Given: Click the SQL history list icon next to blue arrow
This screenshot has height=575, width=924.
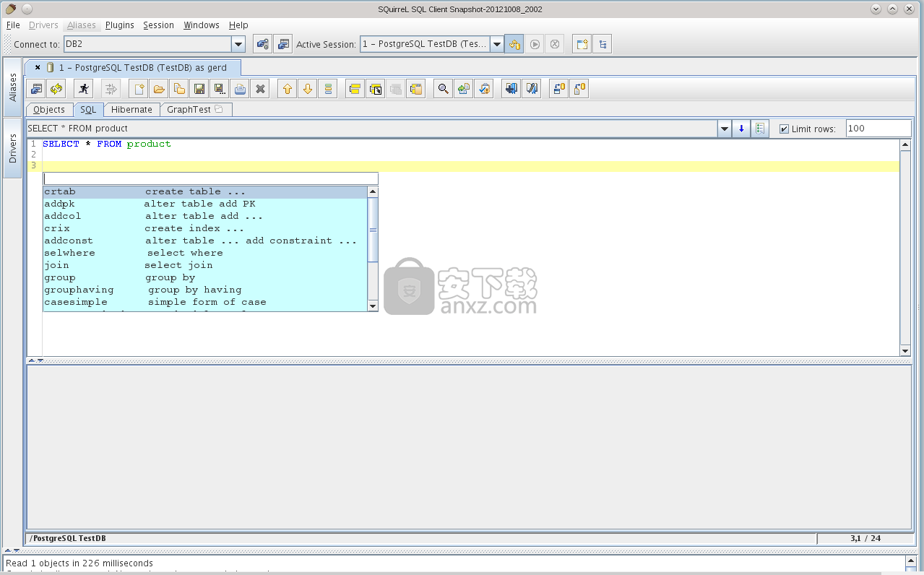Looking at the screenshot, I should click(x=760, y=129).
